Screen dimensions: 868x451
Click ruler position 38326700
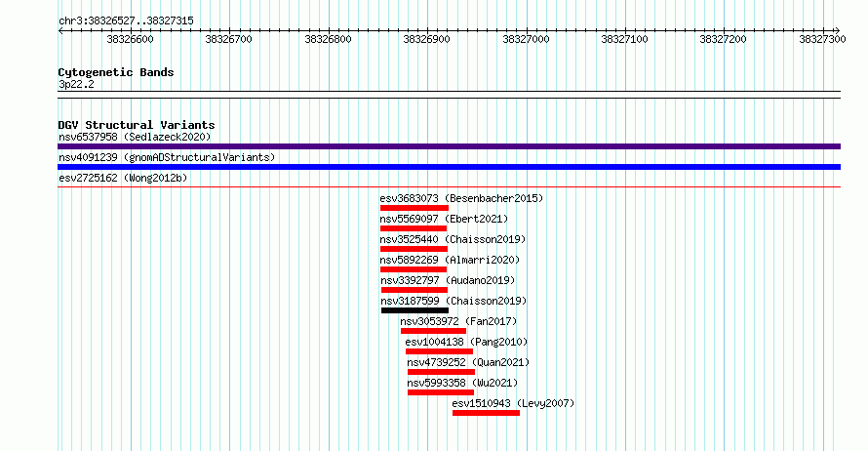click(x=228, y=39)
